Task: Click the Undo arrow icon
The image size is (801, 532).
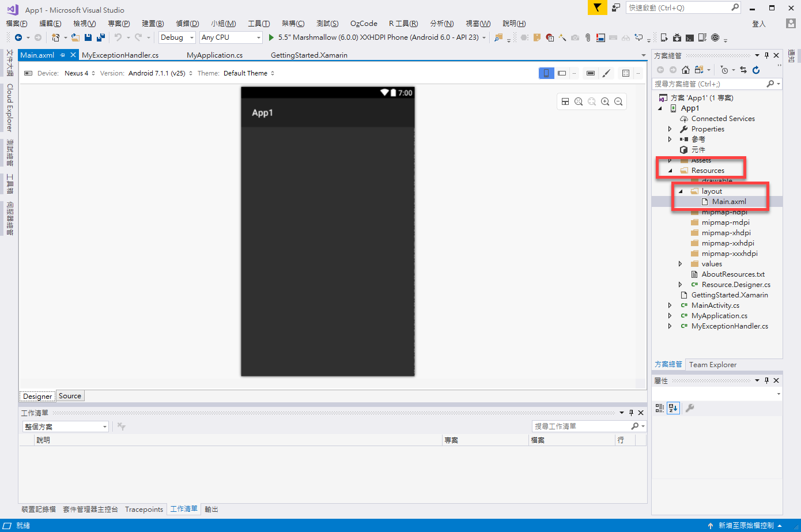Action: pos(118,37)
